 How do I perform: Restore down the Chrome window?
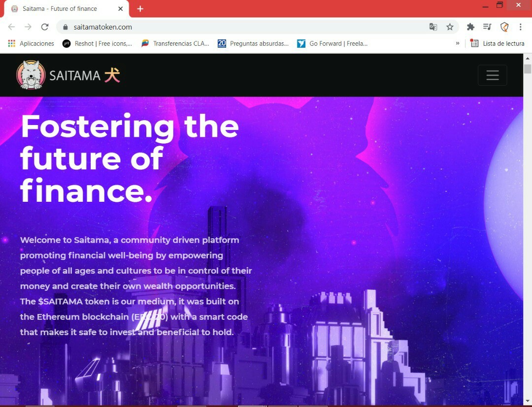(499, 5)
